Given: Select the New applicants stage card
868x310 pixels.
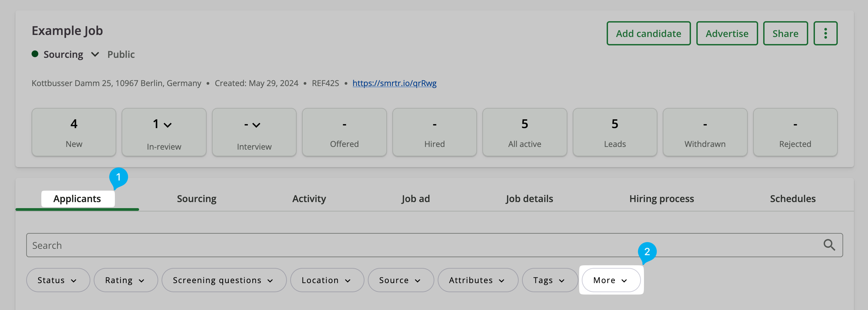Looking at the screenshot, I should (74, 132).
